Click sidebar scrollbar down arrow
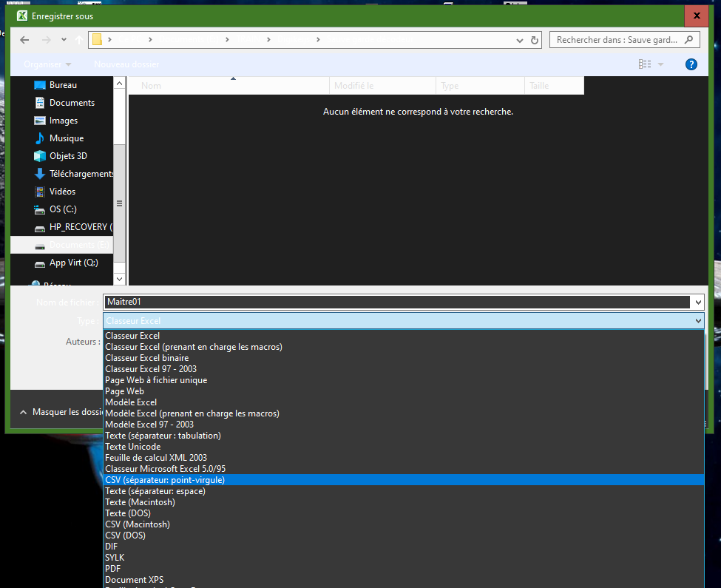Image resolution: width=721 pixels, height=588 pixels. pos(120,279)
